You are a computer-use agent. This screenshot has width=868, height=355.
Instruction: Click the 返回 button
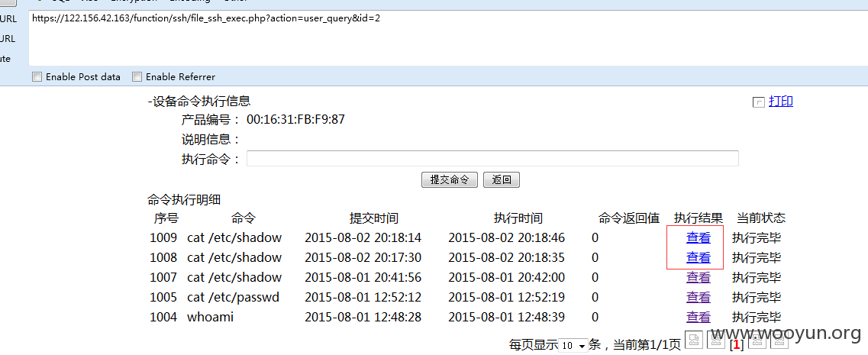[x=501, y=180]
